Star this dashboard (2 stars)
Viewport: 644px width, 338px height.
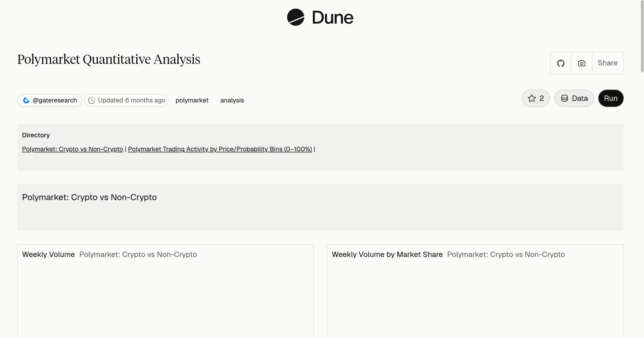pos(536,98)
